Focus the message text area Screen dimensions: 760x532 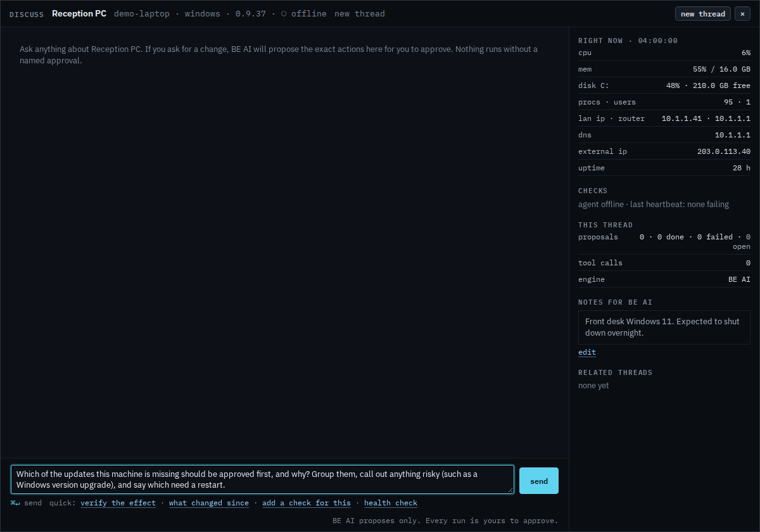(x=263, y=479)
